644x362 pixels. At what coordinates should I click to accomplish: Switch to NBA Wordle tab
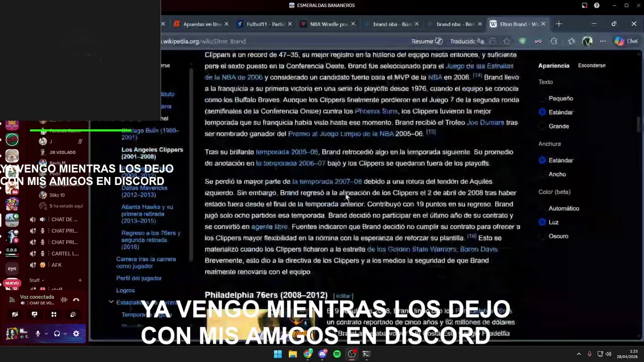point(328,24)
